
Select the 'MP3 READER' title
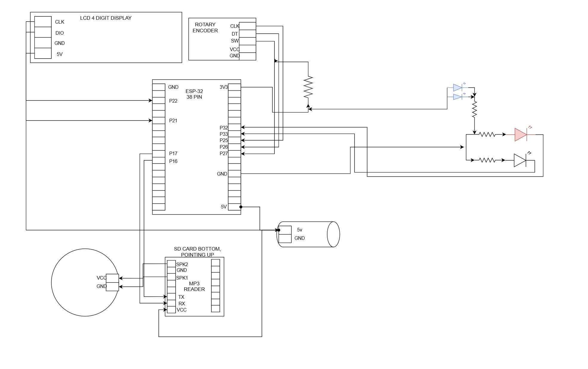pos(194,286)
